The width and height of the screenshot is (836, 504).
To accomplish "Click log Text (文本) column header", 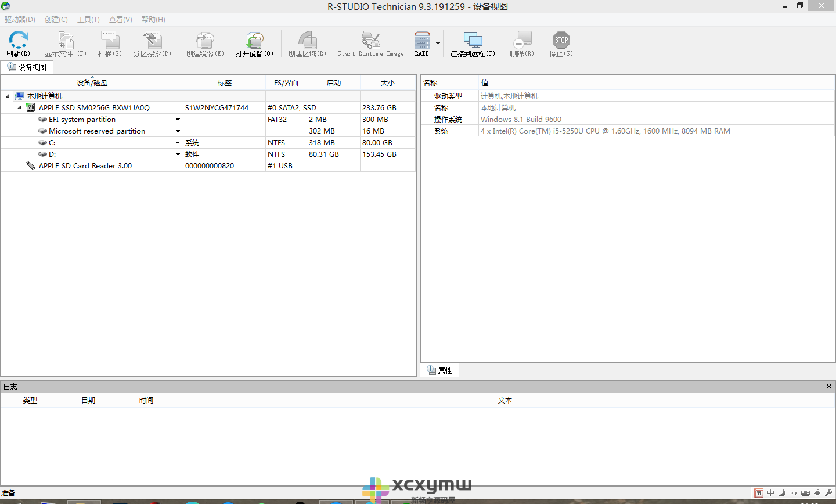I will click(505, 400).
